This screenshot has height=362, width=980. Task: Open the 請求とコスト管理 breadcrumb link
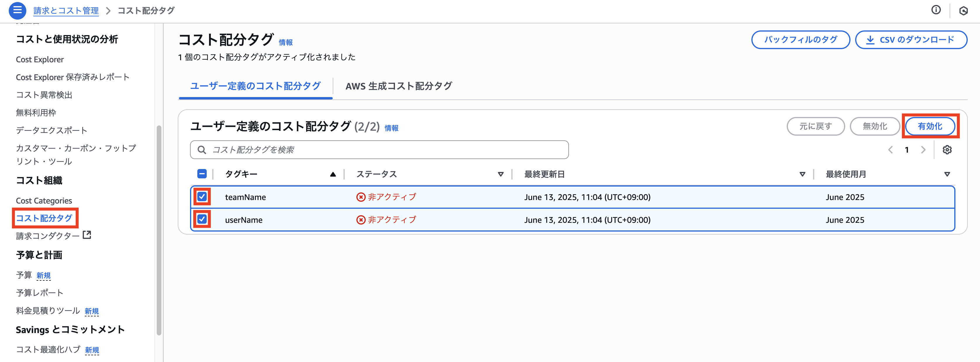pos(65,11)
